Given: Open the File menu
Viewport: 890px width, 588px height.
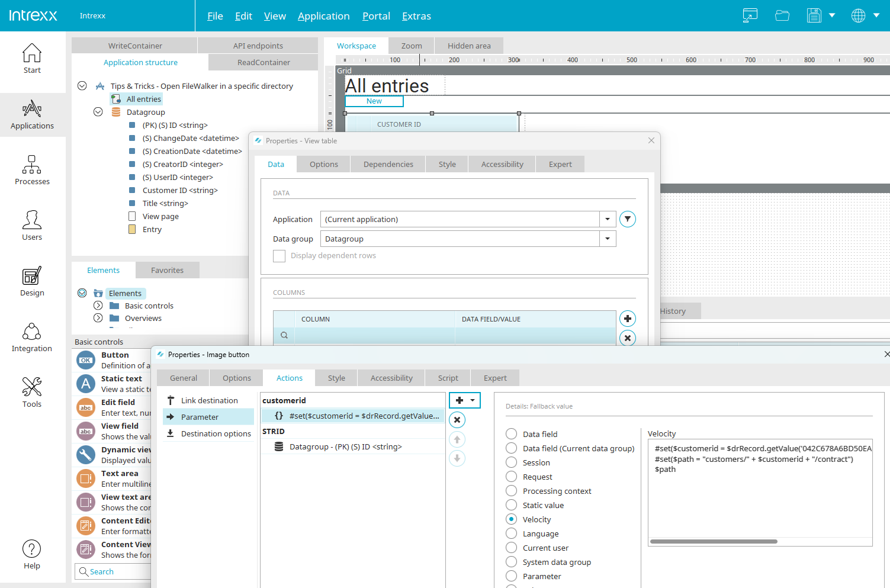Looking at the screenshot, I should pyautogui.click(x=215, y=16).
